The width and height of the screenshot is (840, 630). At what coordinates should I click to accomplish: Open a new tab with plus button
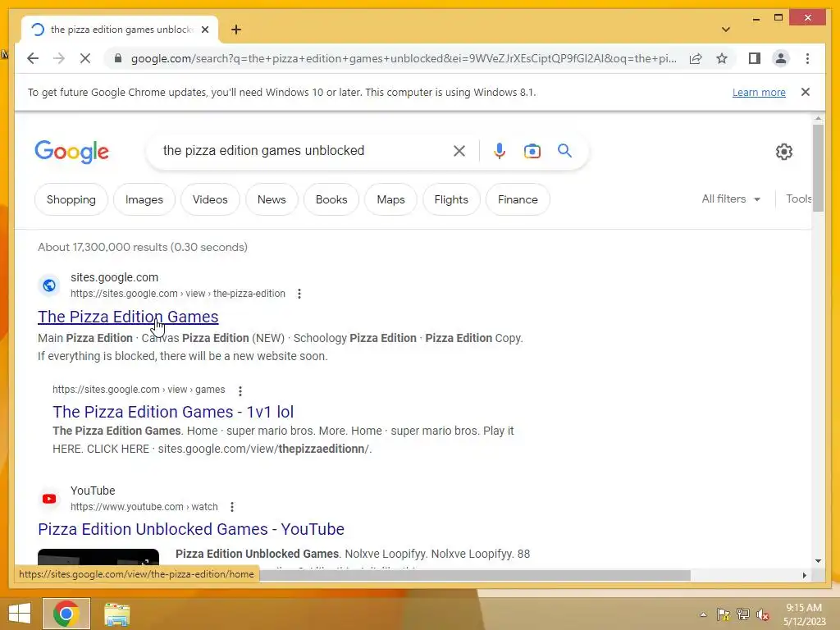236,30
